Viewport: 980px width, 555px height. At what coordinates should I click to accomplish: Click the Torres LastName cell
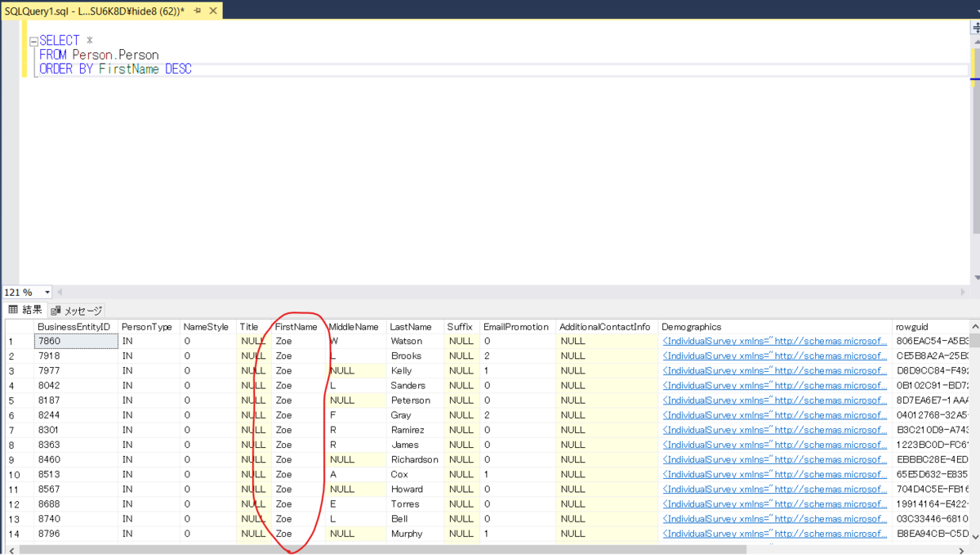click(416, 504)
